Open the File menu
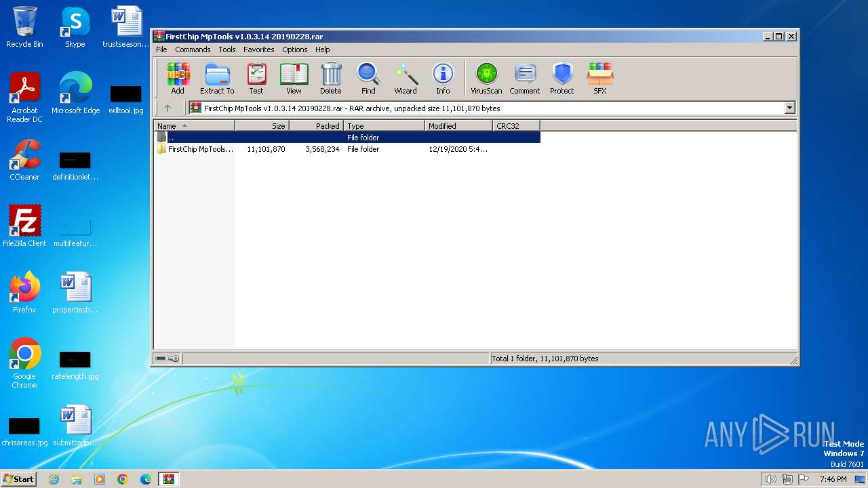 161,49
